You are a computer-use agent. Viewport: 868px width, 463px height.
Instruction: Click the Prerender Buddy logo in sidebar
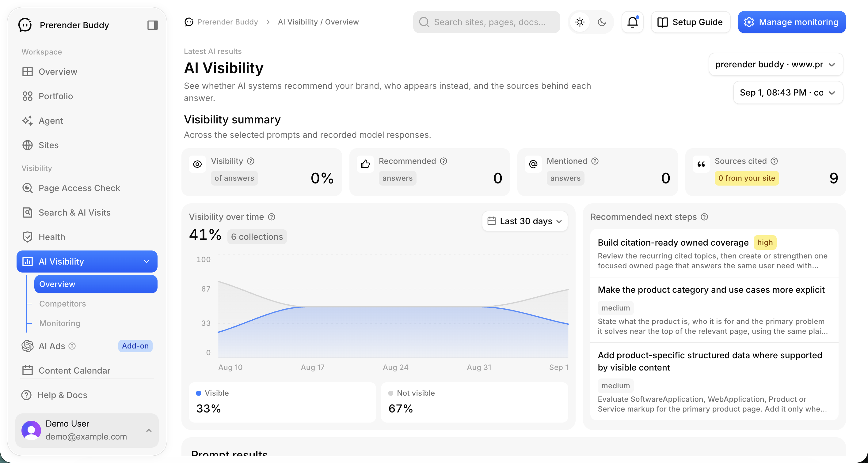pyautogui.click(x=25, y=25)
